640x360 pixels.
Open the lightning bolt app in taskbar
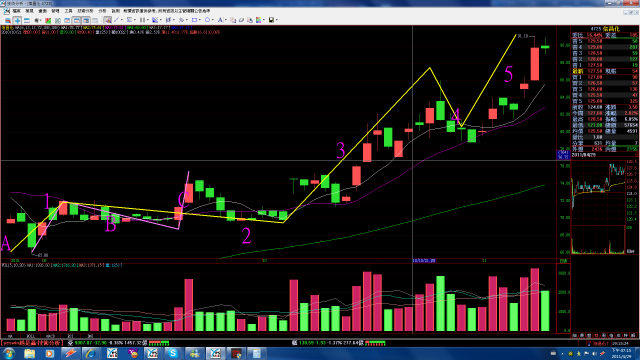point(70,353)
